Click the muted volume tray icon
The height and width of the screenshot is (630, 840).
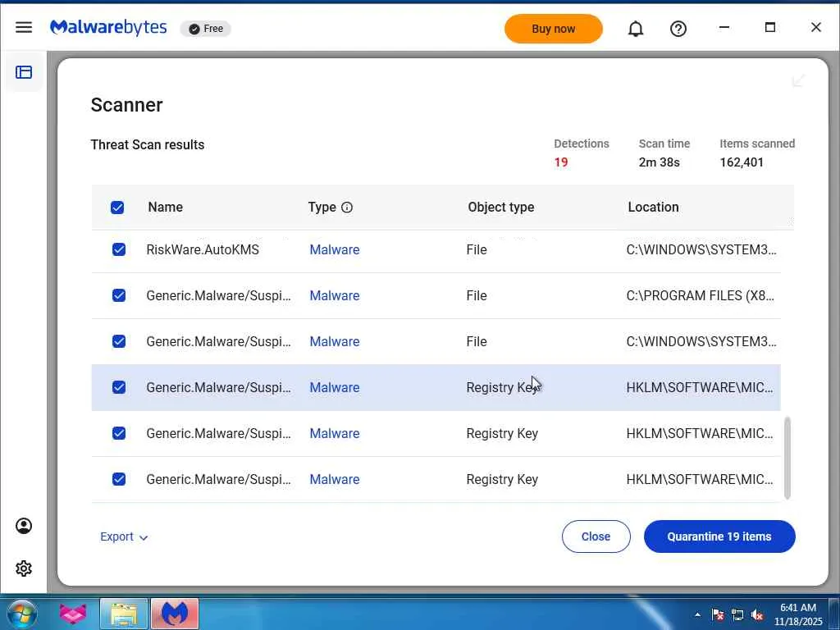(757, 614)
